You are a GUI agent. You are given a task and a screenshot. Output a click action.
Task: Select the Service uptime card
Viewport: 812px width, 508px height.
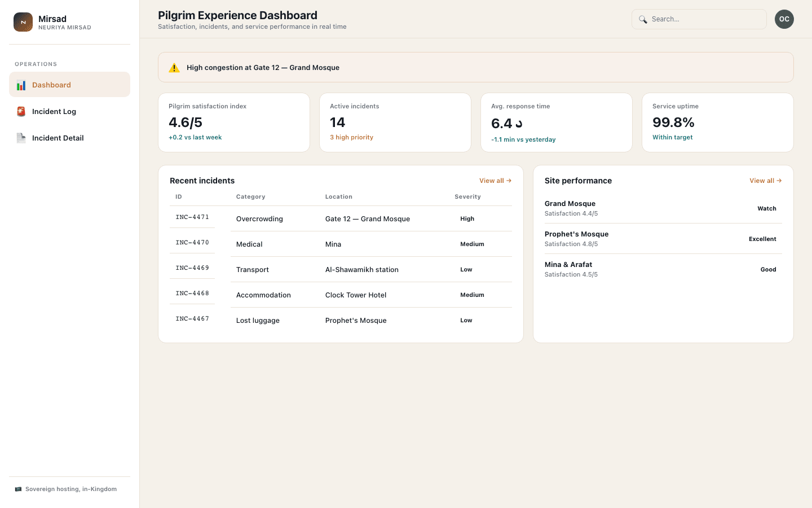coord(718,122)
